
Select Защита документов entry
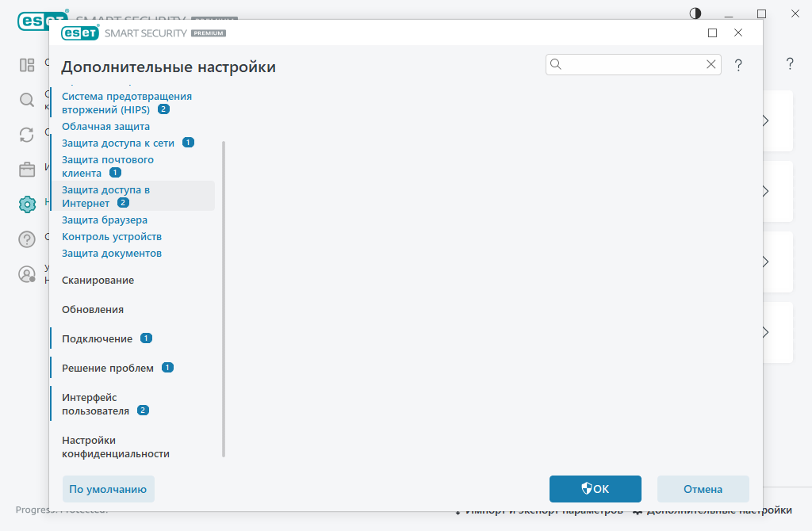click(112, 253)
